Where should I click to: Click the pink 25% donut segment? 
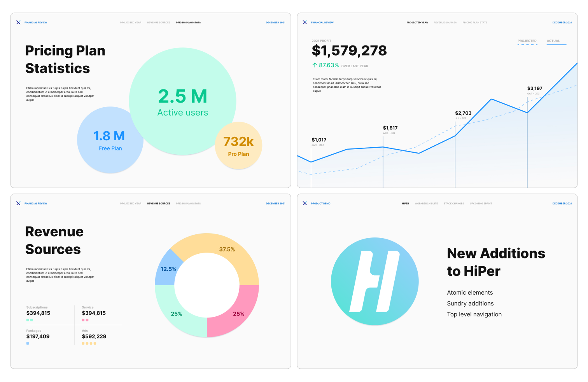click(x=239, y=314)
